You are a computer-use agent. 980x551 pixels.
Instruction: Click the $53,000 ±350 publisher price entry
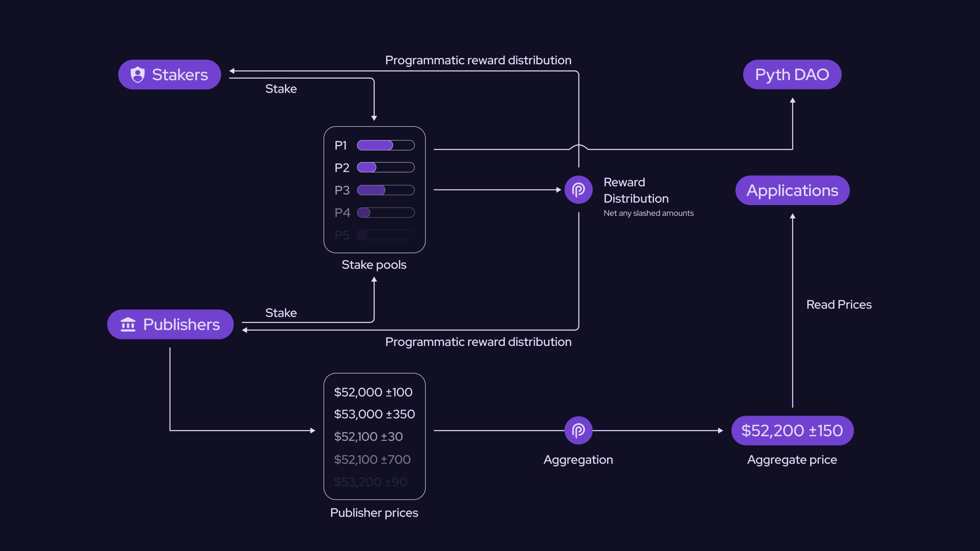[374, 414]
